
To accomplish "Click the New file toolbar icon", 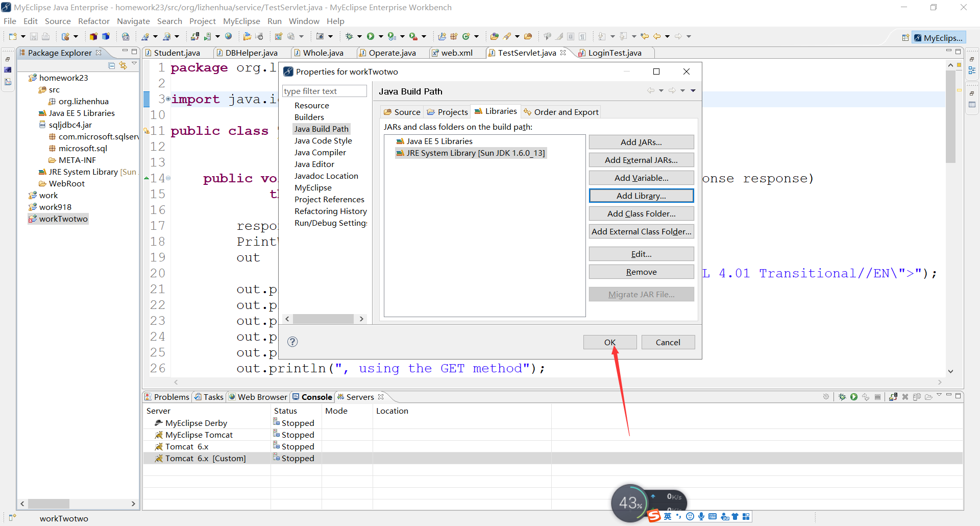I will (13, 36).
